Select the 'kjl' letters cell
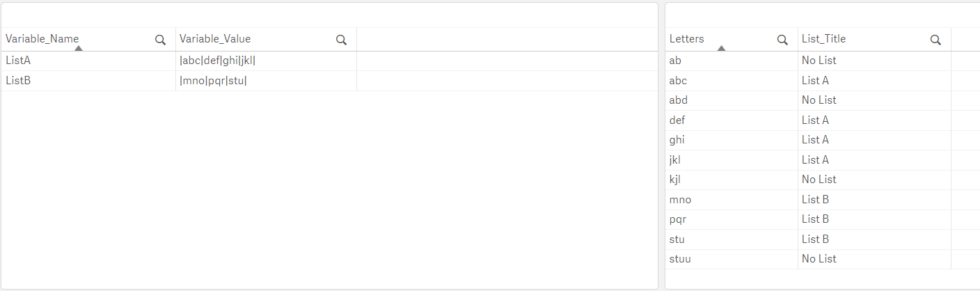980x291 pixels. click(x=674, y=180)
